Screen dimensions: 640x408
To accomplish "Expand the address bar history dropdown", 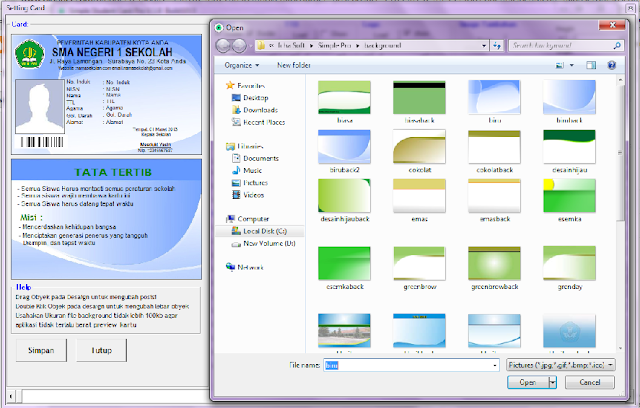I will pyautogui.click(x=484, y=46).
